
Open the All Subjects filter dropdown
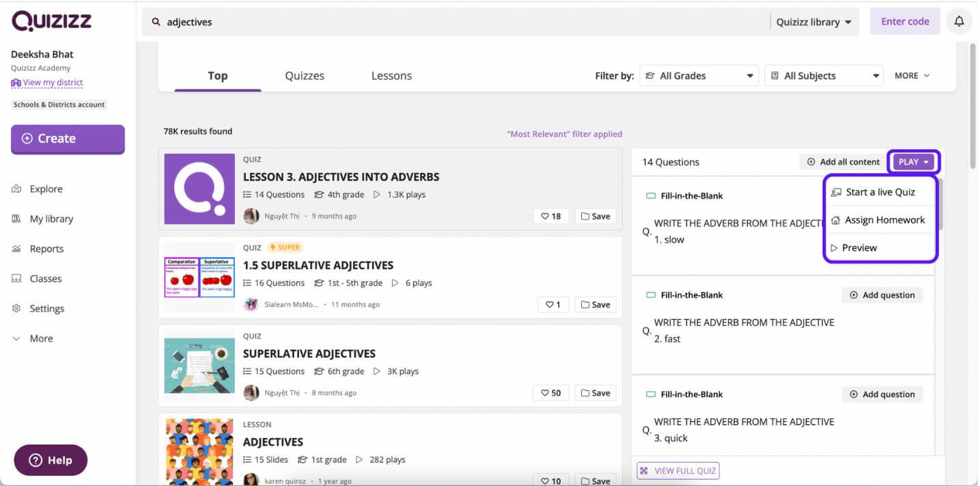tap(824, 76)
